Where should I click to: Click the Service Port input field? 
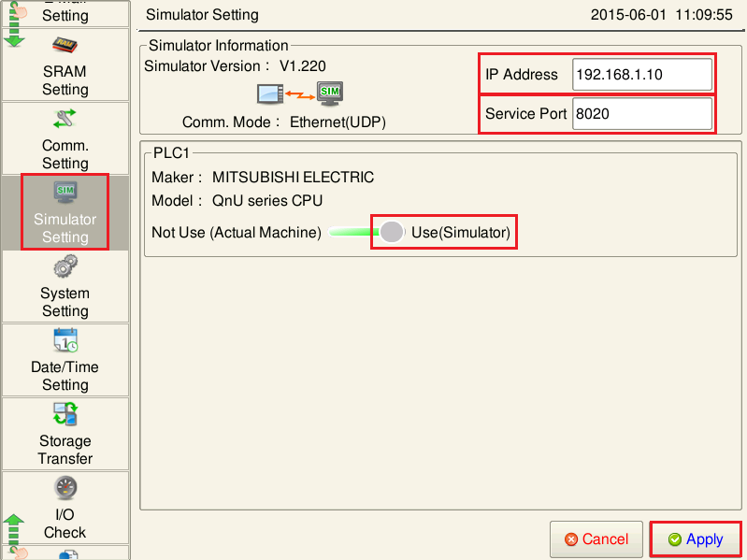click(x=641, y=114)
